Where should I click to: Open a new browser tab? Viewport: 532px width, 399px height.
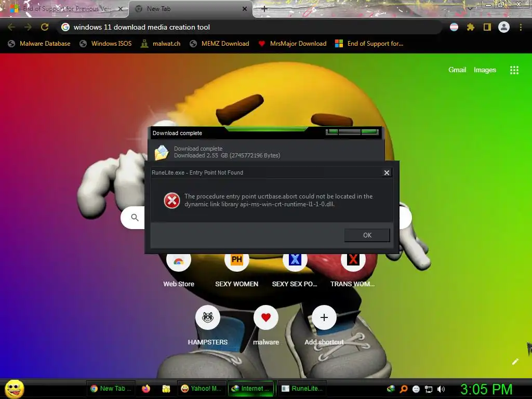pos(264,9)
